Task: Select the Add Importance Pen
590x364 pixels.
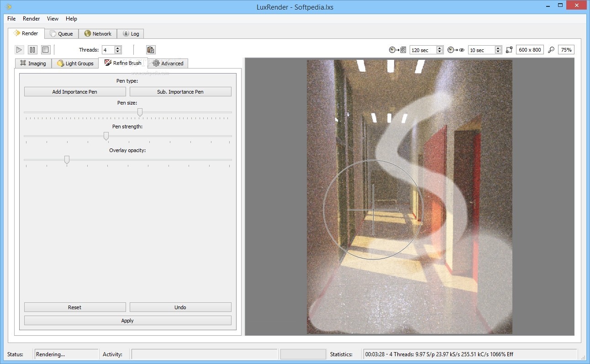Action: (74, 92)
